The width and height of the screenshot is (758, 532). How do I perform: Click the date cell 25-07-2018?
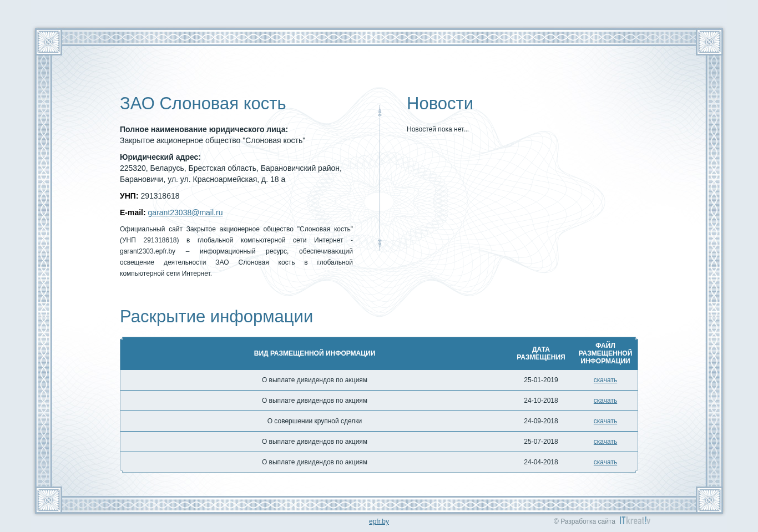[541, 442]
